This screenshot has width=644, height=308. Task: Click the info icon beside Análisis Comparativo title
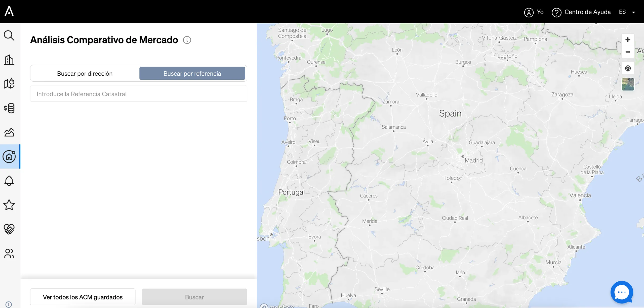tap(187, 40)
